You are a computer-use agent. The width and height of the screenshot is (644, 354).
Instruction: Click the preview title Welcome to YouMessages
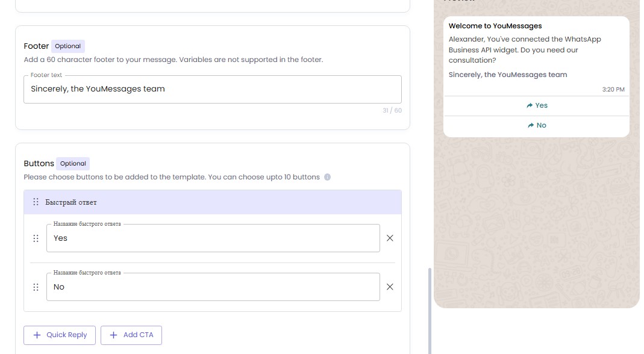[x=495, y=26]
